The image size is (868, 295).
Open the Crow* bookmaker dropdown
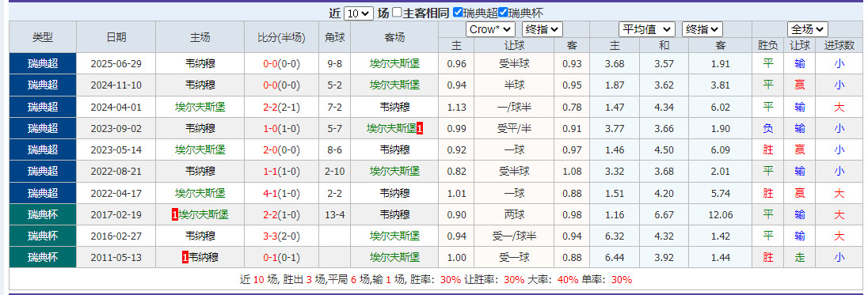(x=490, y=29)
